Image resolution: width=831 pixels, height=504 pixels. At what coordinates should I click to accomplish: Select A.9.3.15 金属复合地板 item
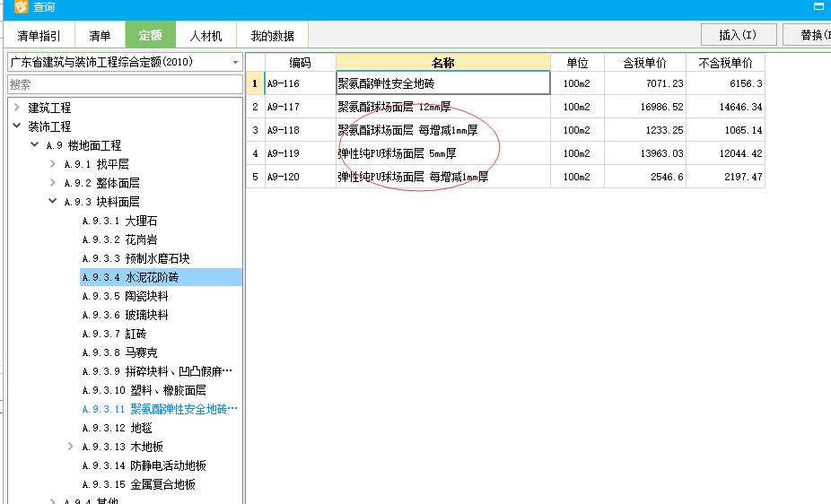click(139, 484)
